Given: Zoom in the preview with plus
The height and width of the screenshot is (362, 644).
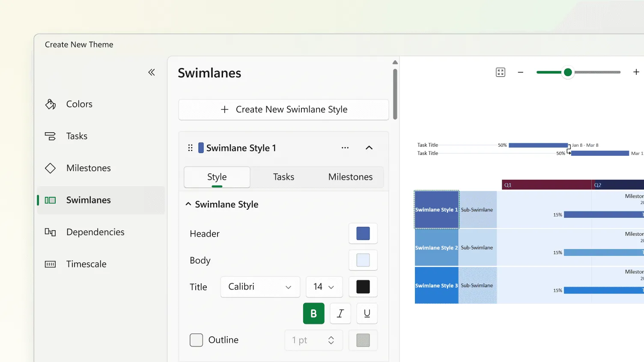Looking at the screenshot, I should tap(636, 72).
